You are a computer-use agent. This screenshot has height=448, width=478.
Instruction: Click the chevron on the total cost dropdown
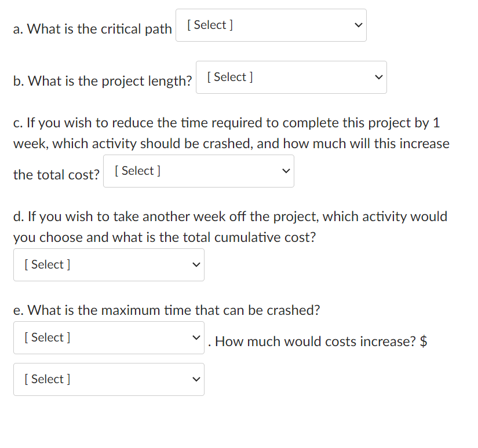(286, 171)
